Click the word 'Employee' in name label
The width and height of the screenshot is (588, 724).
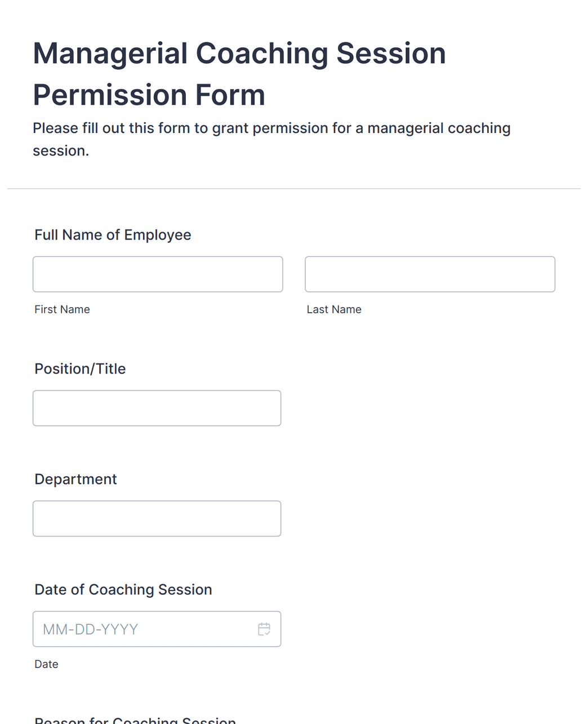(x=158, y=236)
